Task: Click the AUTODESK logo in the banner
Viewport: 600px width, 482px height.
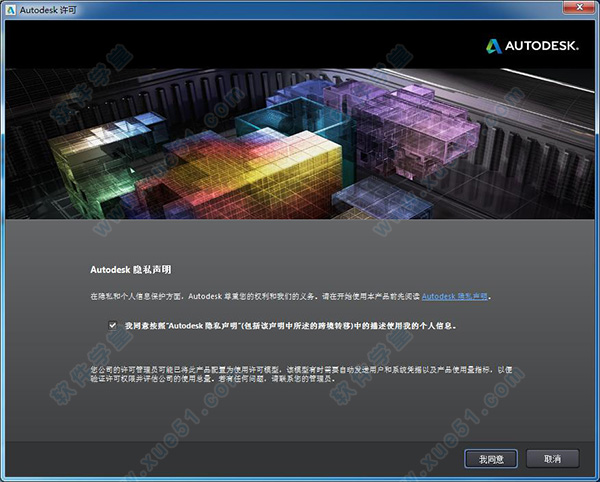Action: 532,46
